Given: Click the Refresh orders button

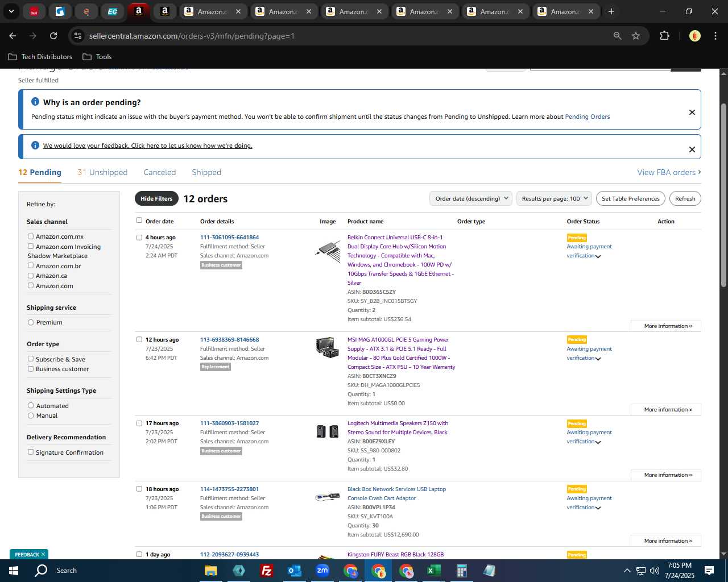Looking at the screenshot, I should (685, 198).
